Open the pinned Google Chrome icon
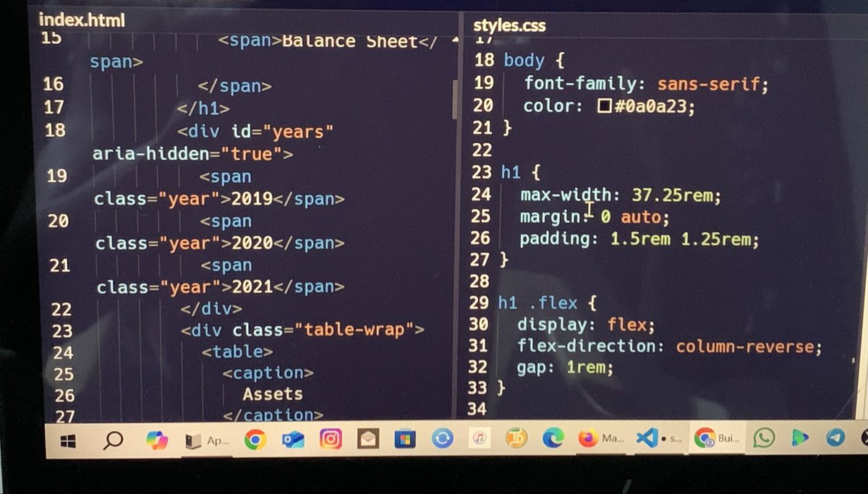 (255, 439)
